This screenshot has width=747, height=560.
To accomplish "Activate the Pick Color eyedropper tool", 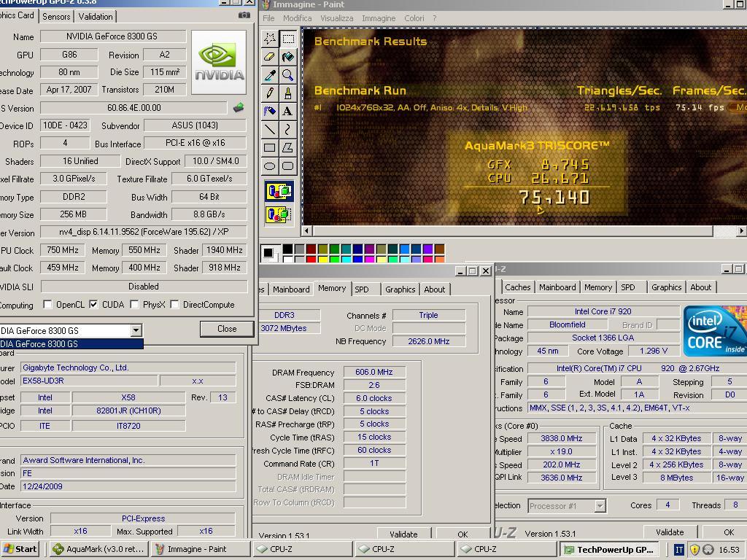I will 270,75.
